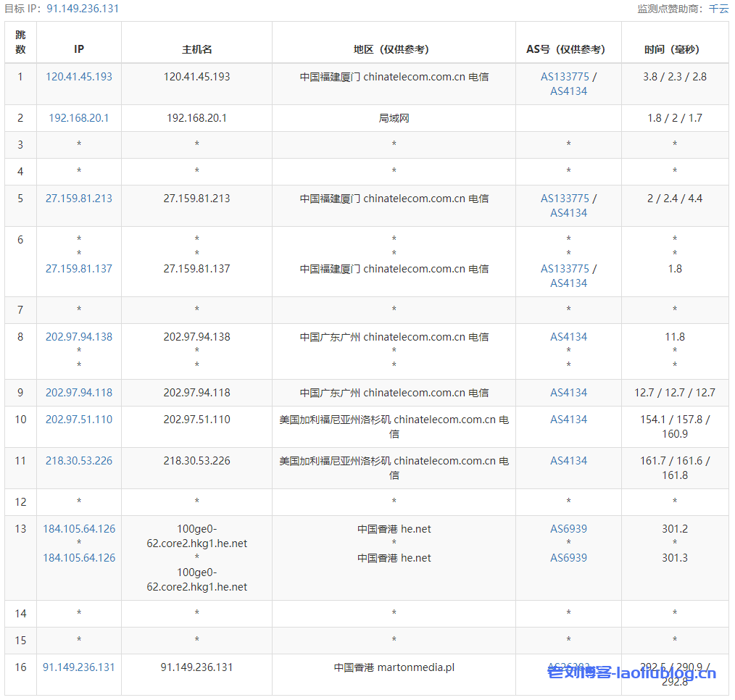The height and width of the screenshot is (700, 735).
Task: Open hop 11 IP link 218.30.53.226
Action: (x=79, y=460)
